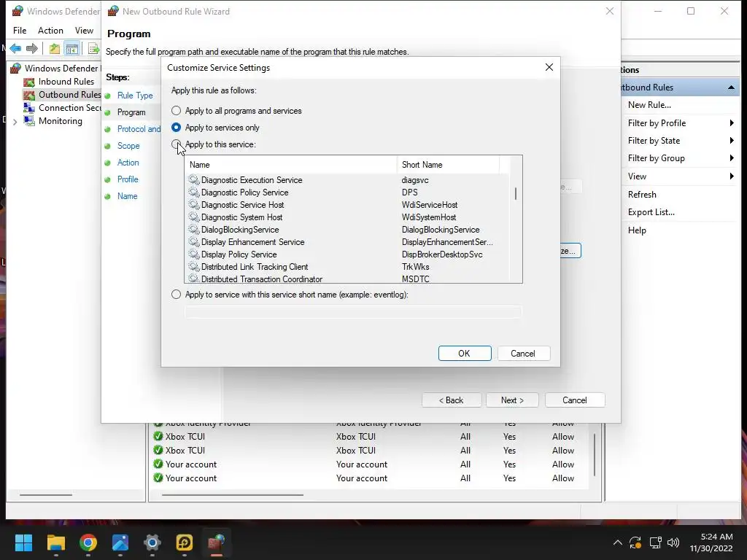Open Settings gear icon on taskbar
This screenshot has width=747, height=560.
(x=152, y=542)
